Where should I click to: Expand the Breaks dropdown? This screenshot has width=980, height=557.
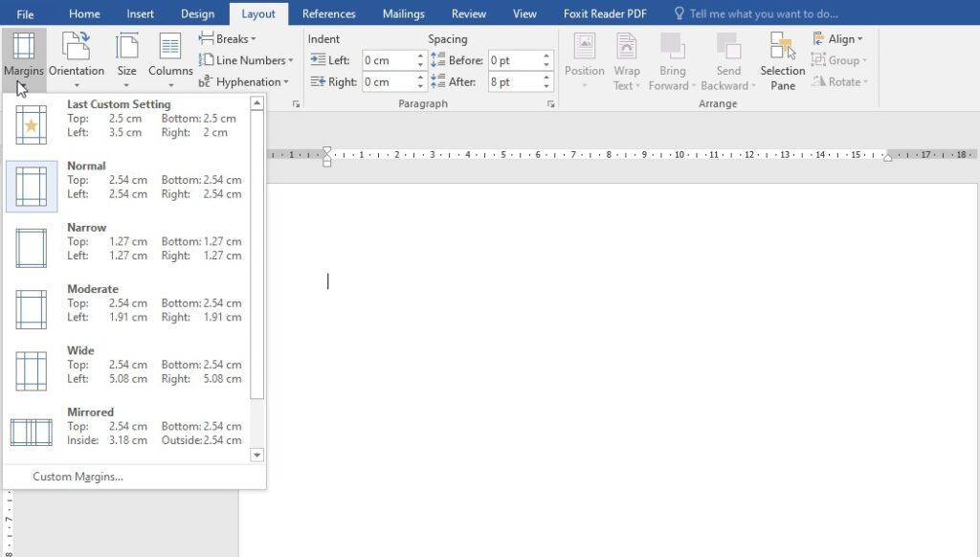click(x=228, y=39)
